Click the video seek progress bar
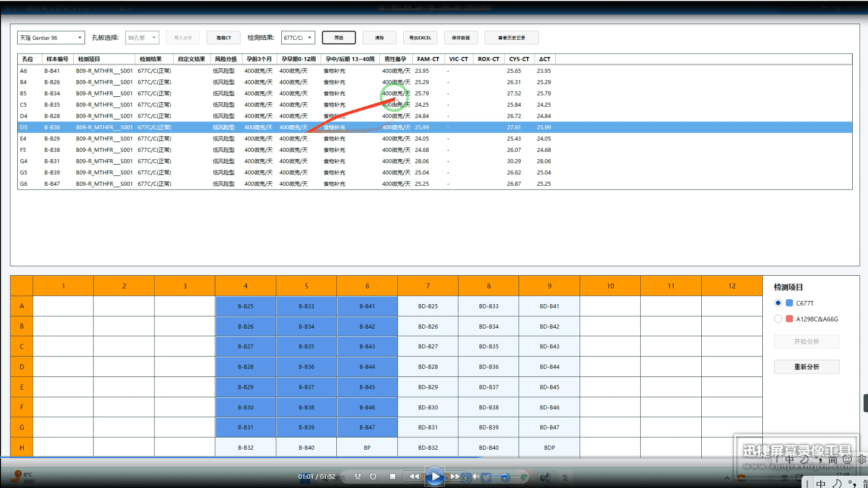The height and width of the screenshot is (488, 868). [x=434, y=458]
